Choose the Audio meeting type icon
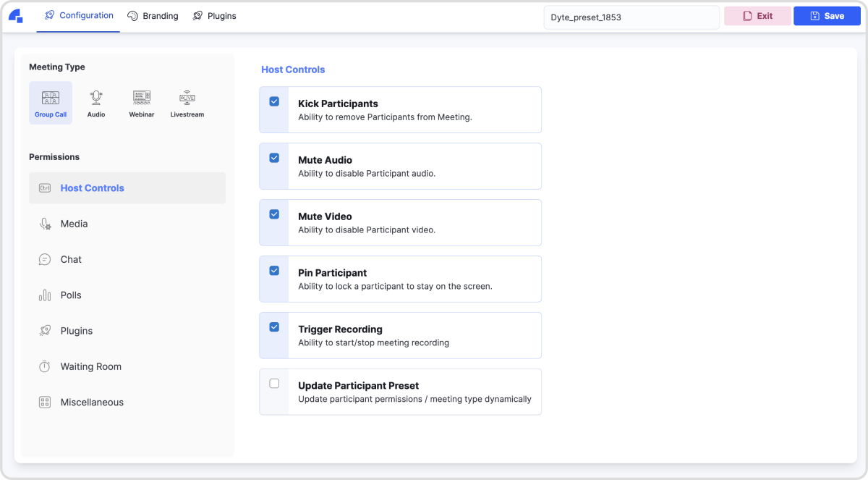This screenshot has width=868, height=480. point(96,103)
